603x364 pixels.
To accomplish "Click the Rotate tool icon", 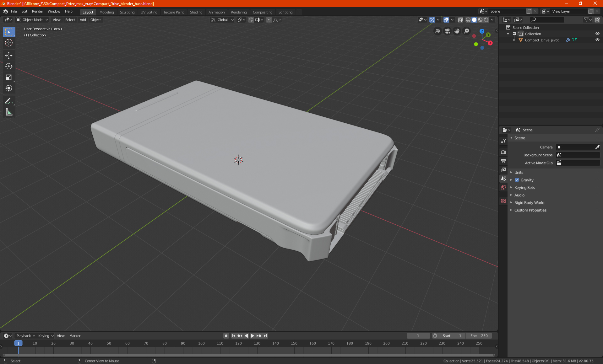I will tap(8, 66).
